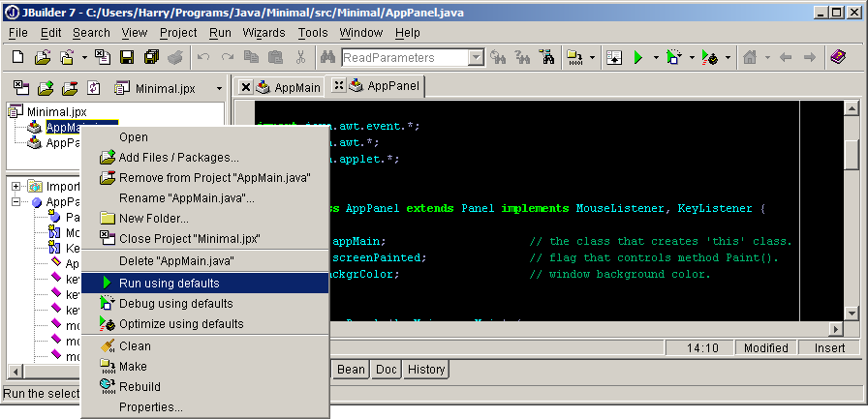This screenshot has width=868, height=419.
Task: Switch to the History tab below the editor
Action: [x=425, y=370]
